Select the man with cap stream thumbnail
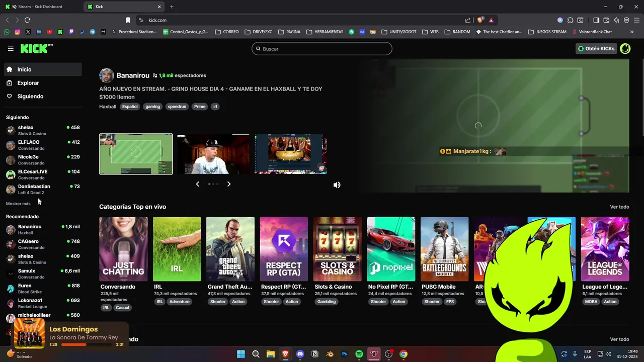The image size is (644, 362). coord(213,154)
